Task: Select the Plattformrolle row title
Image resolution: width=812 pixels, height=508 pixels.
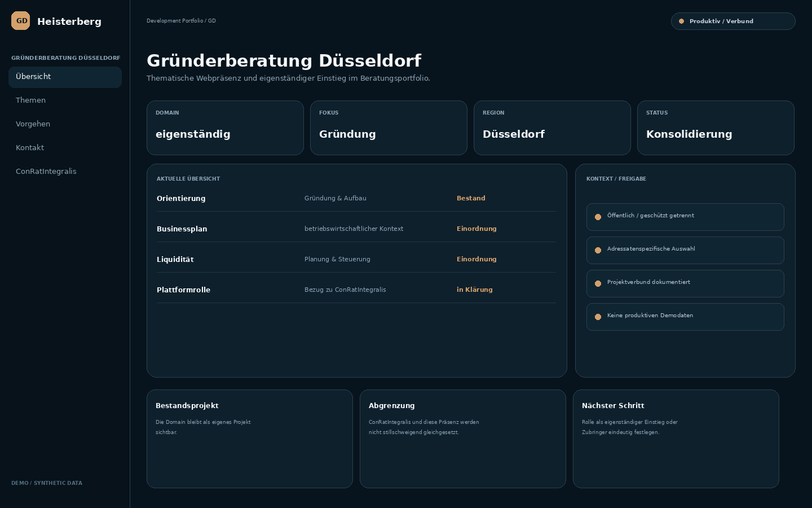Action: click(183, 290)
